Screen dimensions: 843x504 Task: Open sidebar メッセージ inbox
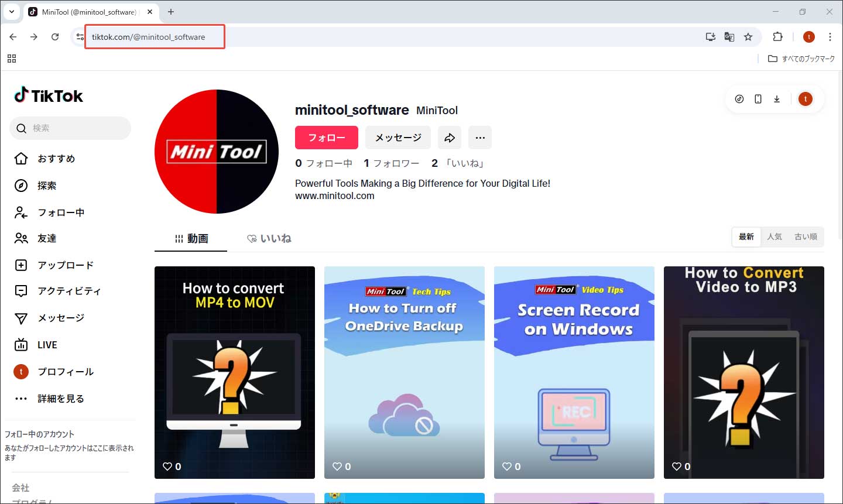pos(49,318)
